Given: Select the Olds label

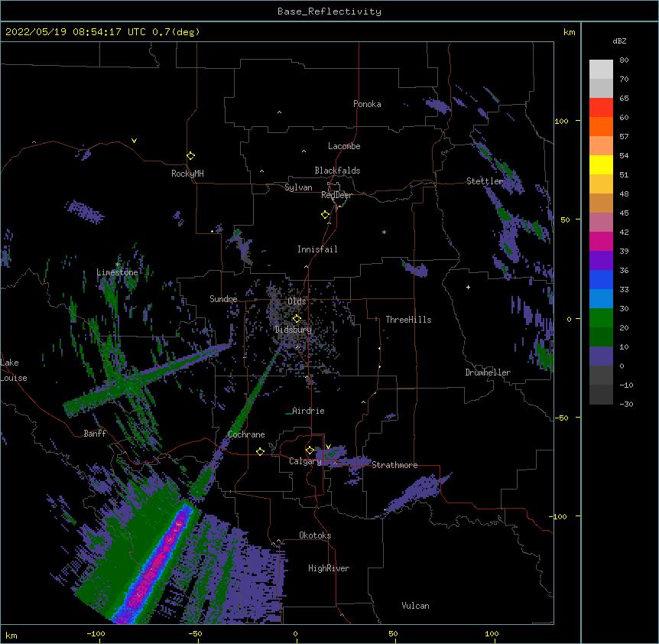Looking at the screenshot, I should (297, 301).
